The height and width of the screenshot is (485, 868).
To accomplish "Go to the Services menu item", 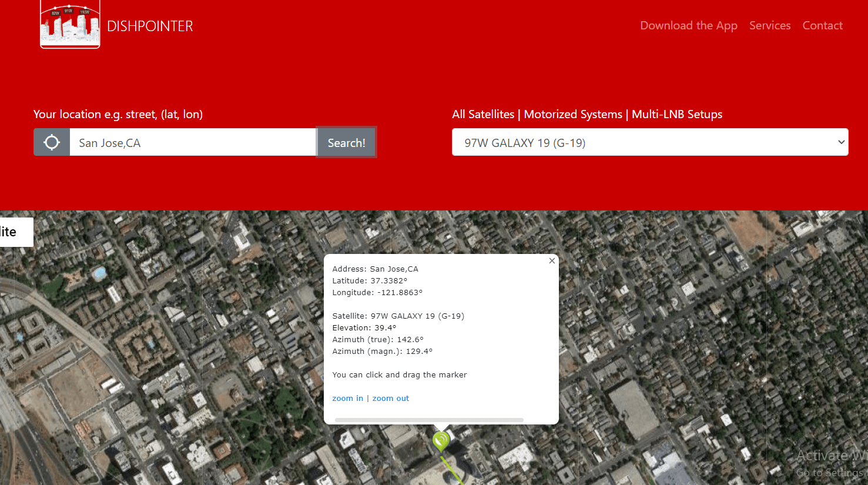I will pos(769,26).
